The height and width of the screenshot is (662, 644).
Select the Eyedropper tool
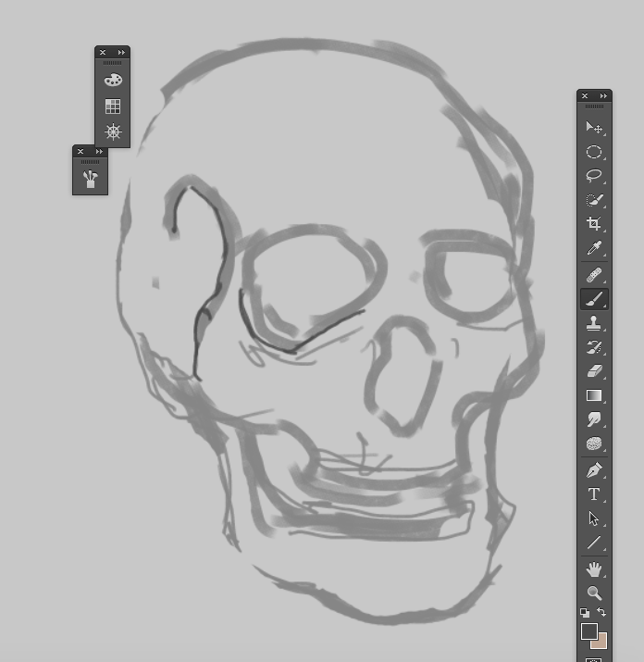tap(594, 248)
